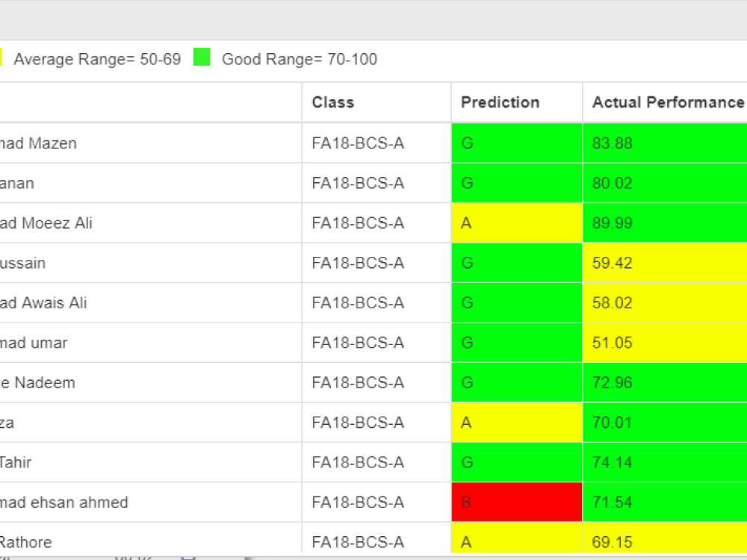Select the actual performance value 70.01
The image size is (747, 560).
click(613, 423)
